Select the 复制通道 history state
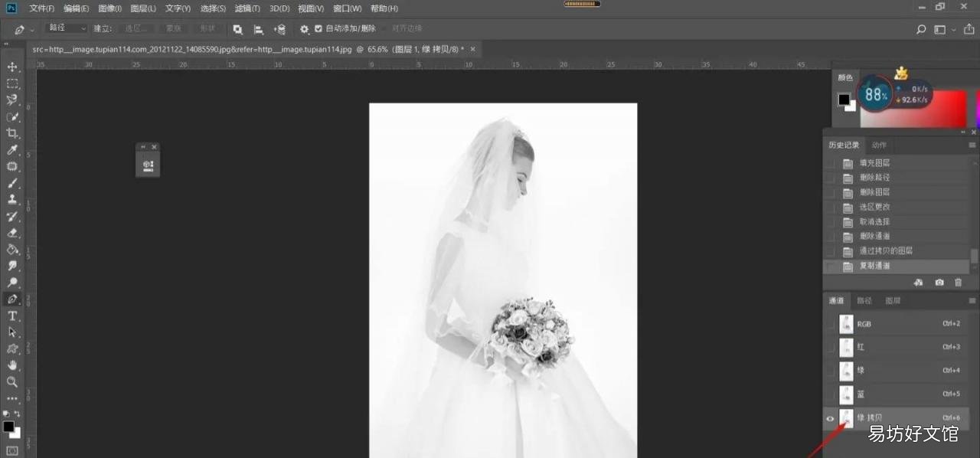Image resolution: width=980 pixels, height=458 pixels. pos(896,266)
